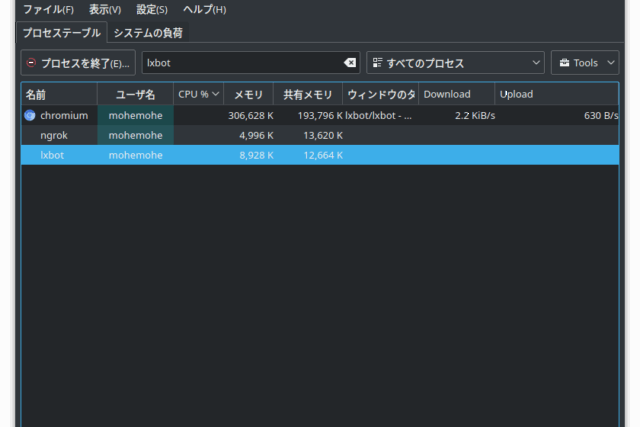Select the ngrok process row
Screen dimensions: 640x427
(320, 135)
